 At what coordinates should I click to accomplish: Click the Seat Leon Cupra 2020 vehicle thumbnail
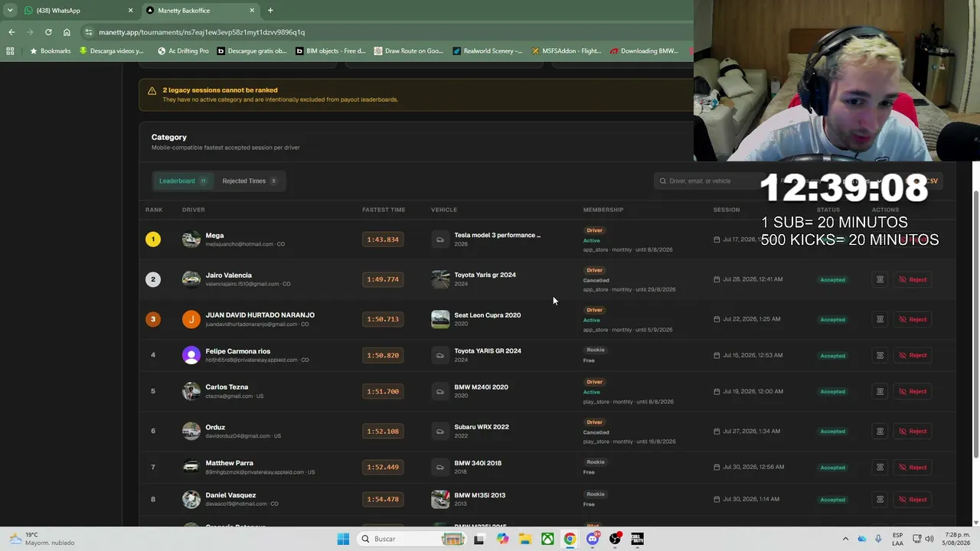pyautogui.click(x=440, y=319)
